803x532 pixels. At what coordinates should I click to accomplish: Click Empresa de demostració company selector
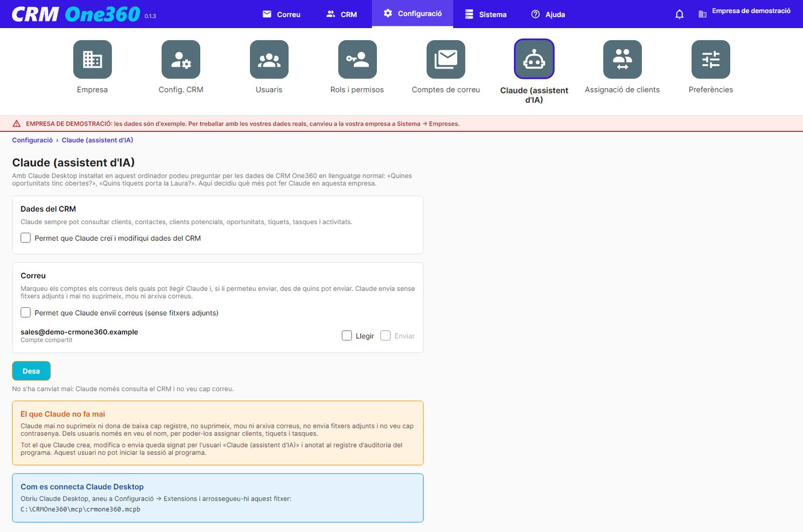point(751,11)
